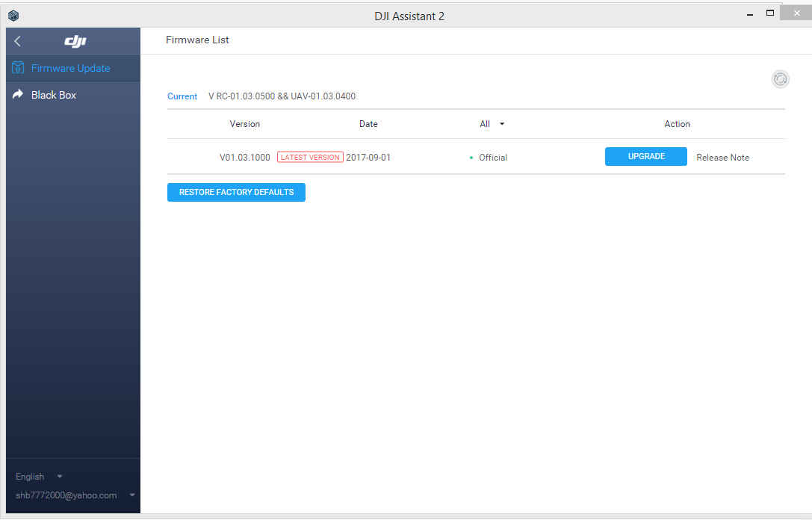The width and height of the screenshot is (812, 520).
Task: Click the Firmware Update box icon
Action: click(x=18, y=68)
